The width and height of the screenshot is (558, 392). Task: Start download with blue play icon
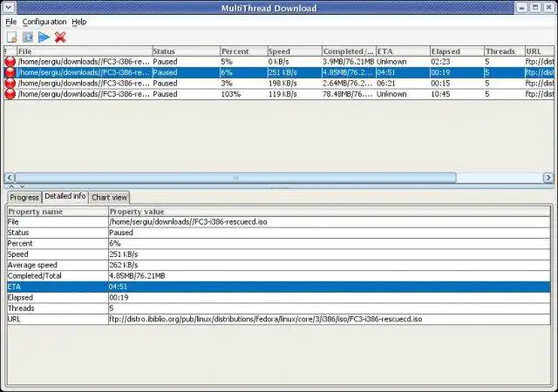[x=44, y=37]
